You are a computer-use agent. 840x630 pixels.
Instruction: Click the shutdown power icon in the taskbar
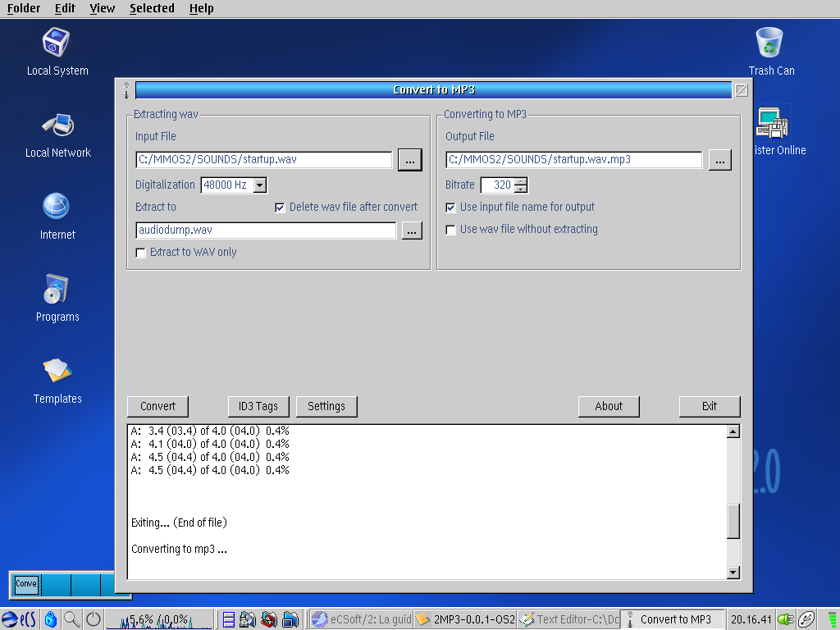[94, 620]
